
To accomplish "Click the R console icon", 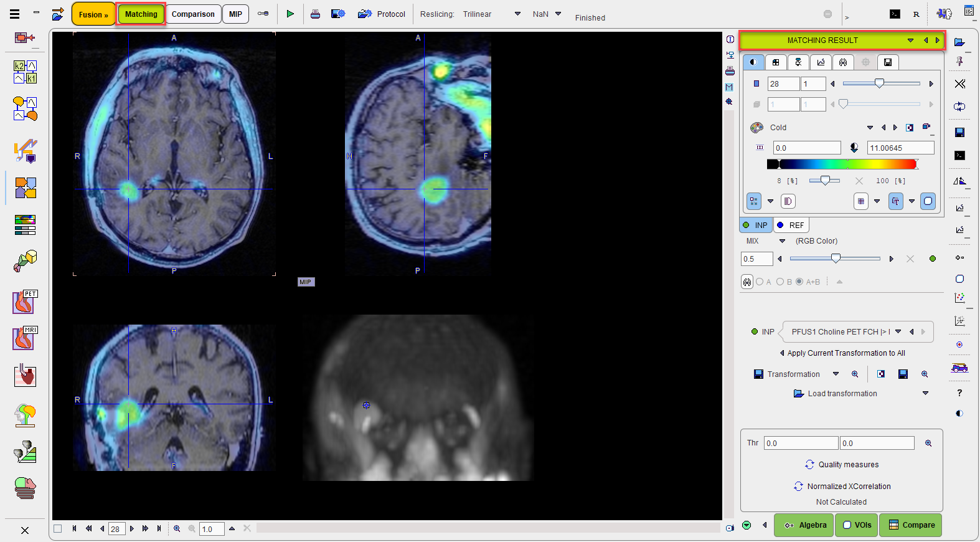I will point(916,14).
